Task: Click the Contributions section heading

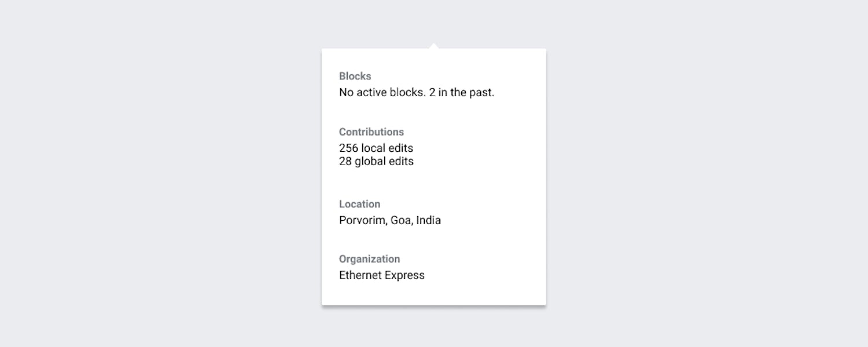Action: (x=371, y=132)
